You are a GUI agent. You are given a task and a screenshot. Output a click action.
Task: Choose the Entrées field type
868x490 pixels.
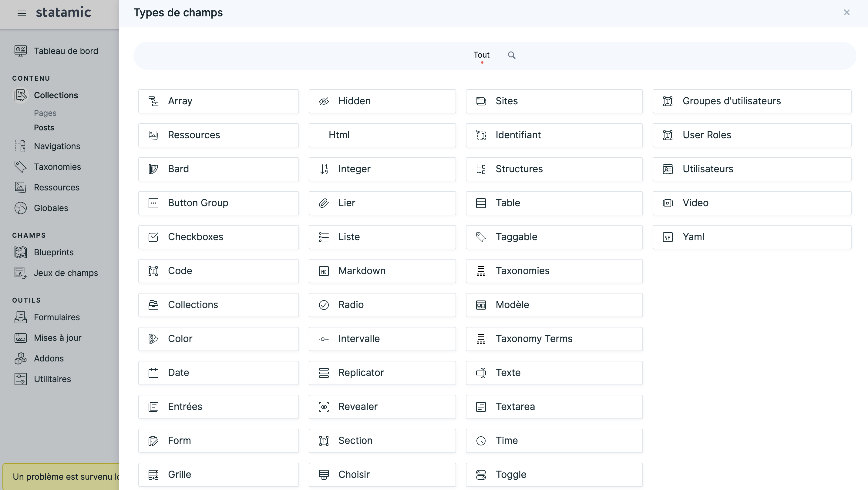click(218, 407)
